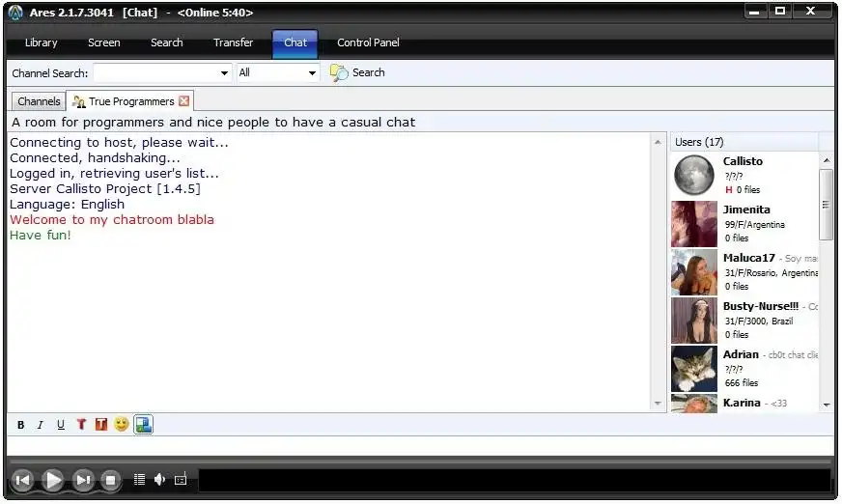The image size is (842, 504).
Task: Open the background color picker icon
Action: point(101,425)
